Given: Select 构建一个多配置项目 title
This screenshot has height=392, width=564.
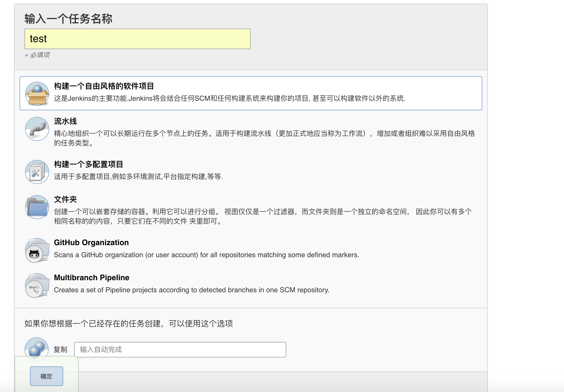Looking at the screenshot, I should 88,164.
